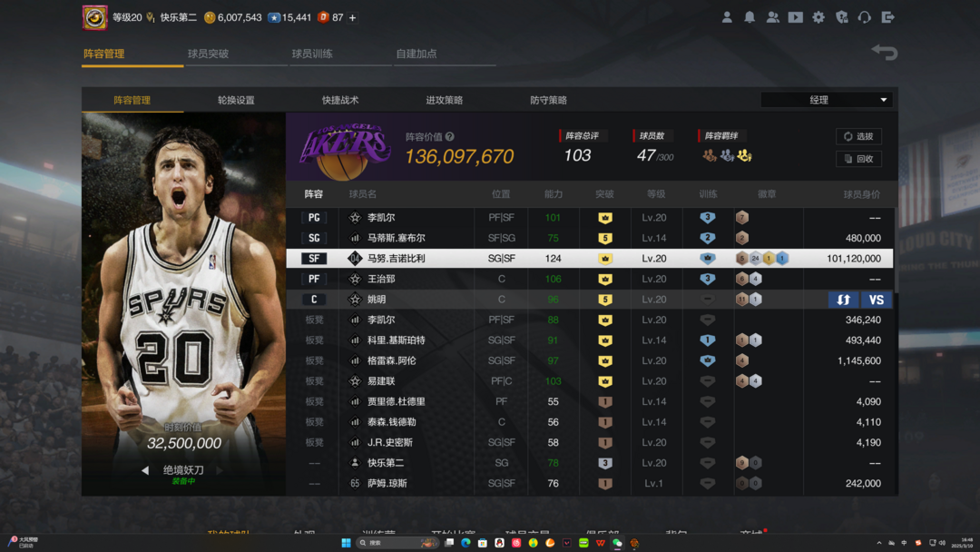Click badge 24 in 马努.吉诺比利 row
This screenshot has width=980, height=552.
point(755,258)
